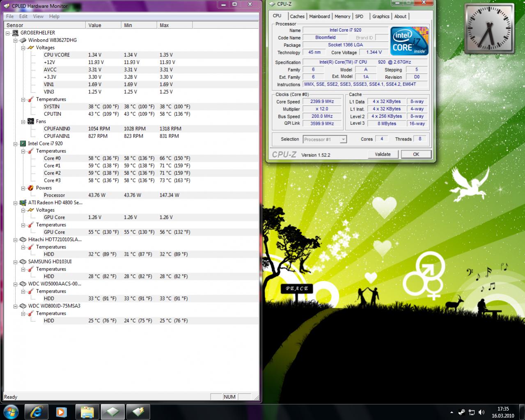Select the CPUTIN temperature row
Screen dimensions: 525x420
(x=151, y=114)
